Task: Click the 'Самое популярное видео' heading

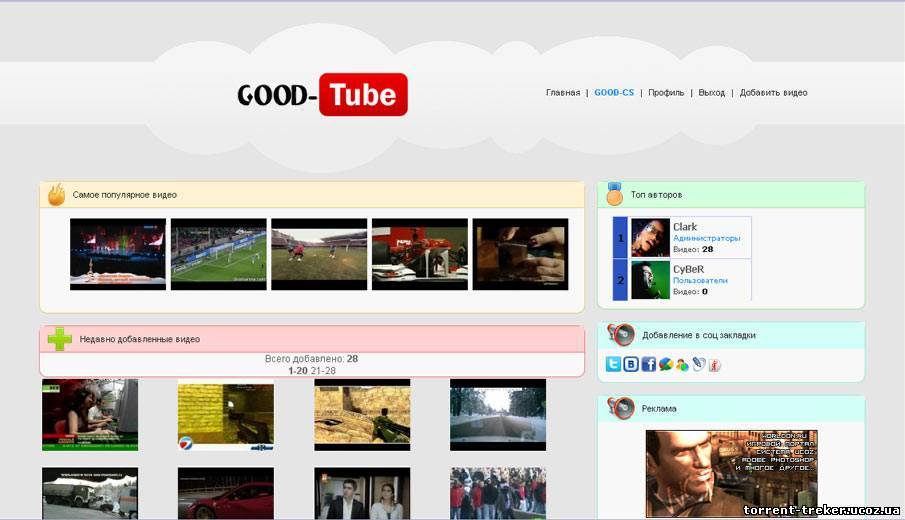Action: [125, 195]
